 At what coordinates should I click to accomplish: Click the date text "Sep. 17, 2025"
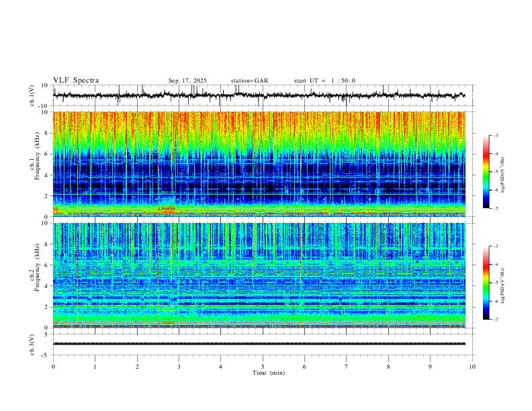tap(187, 81)
